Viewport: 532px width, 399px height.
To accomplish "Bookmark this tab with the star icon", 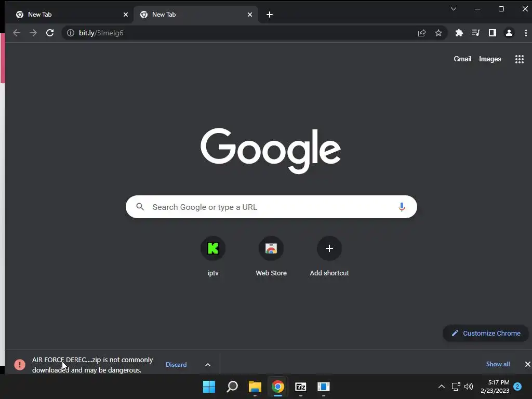I will click(x=438, y=33).
